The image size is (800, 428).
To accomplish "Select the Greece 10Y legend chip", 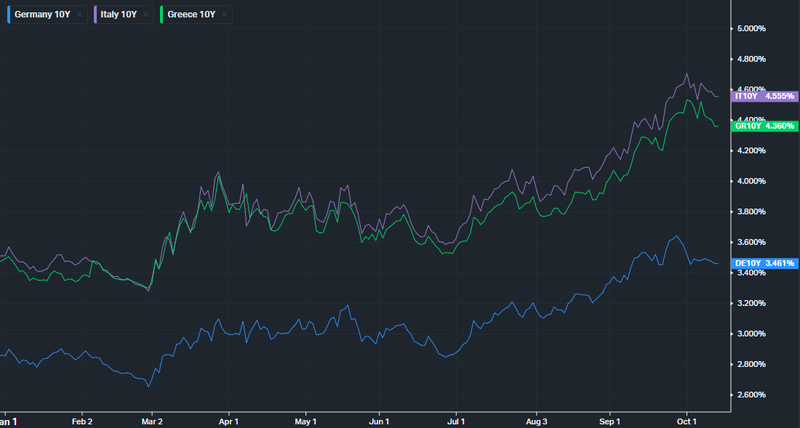I will click(196, 14).
